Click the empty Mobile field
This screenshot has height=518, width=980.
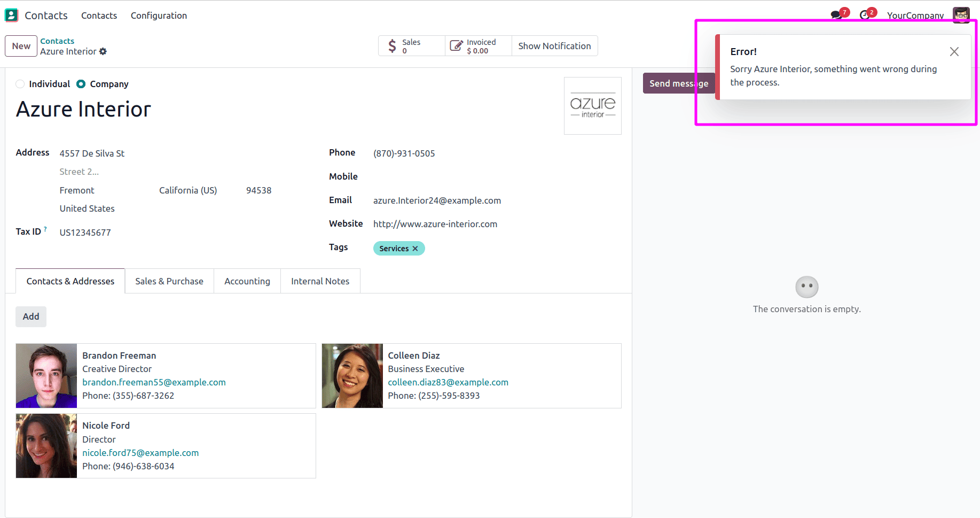click(x=497, y=177)
